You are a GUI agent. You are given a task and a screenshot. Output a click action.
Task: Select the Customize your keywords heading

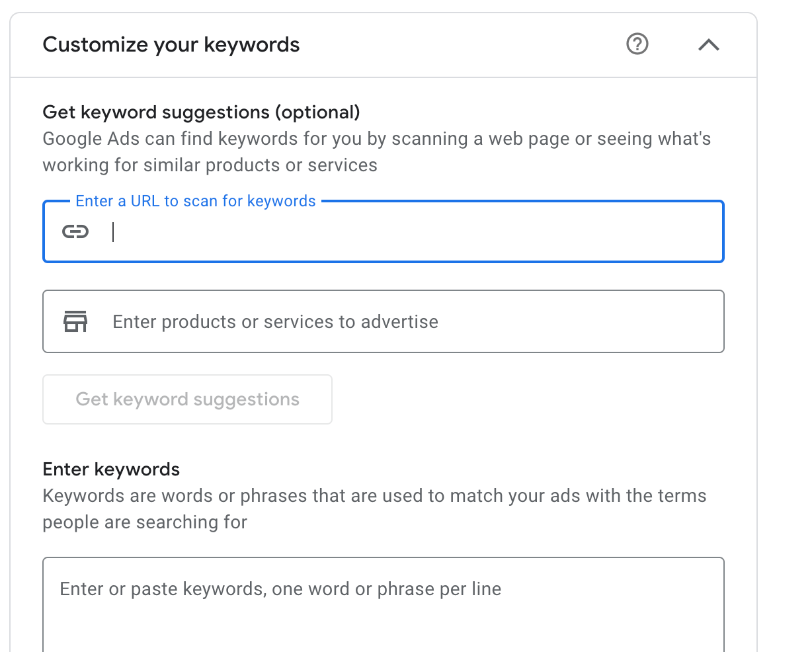click(x=171, y=45)
